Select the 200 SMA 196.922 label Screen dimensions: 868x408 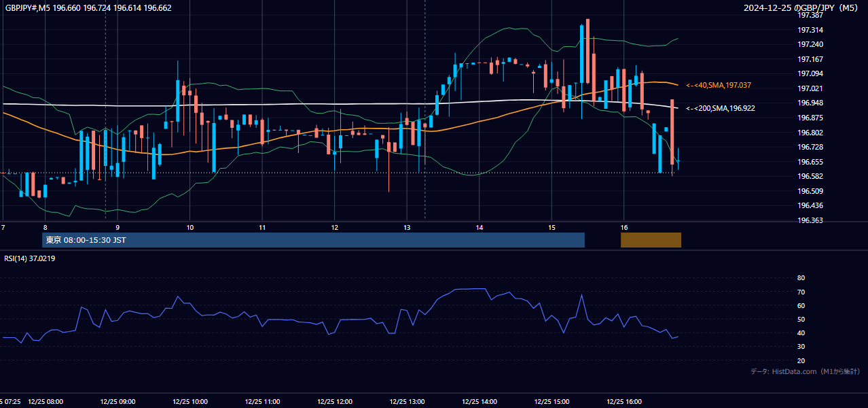tap(721, 108)
